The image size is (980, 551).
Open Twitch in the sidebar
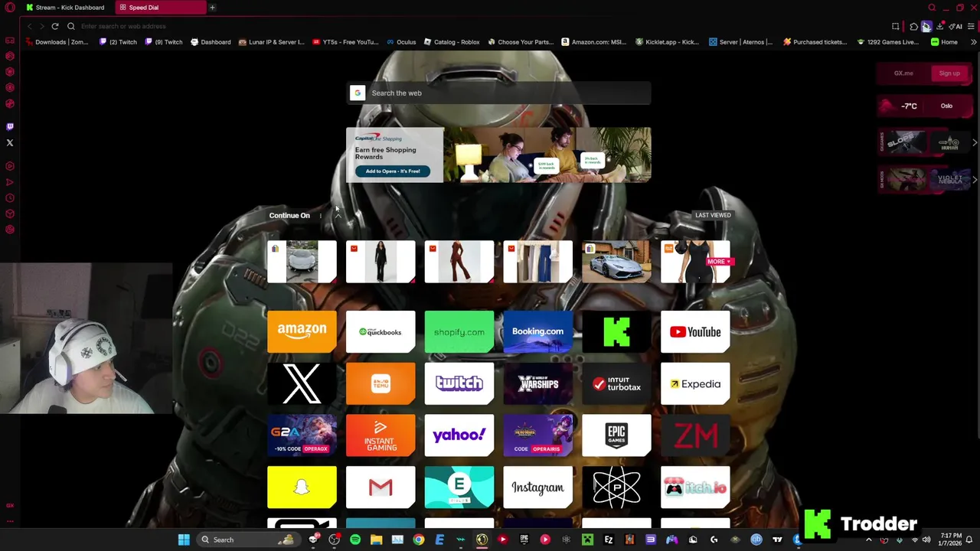(10, 126)
